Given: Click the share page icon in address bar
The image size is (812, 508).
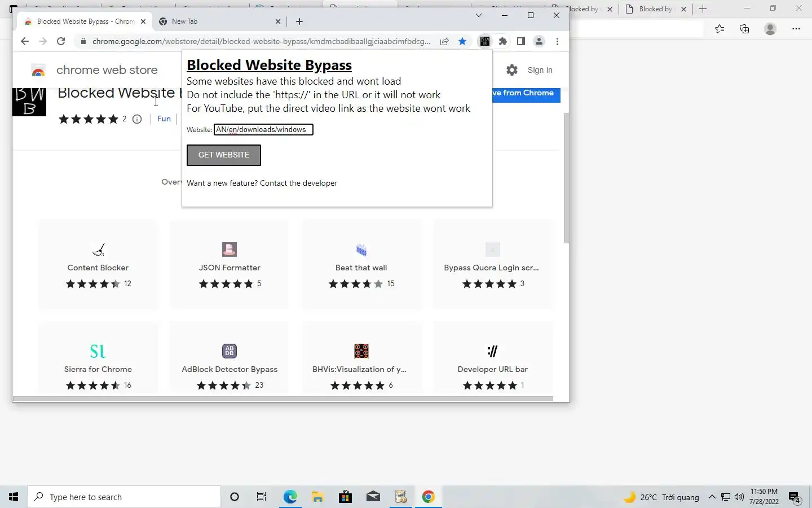Looking at the screenshot, I should click(x=444, y=41).
